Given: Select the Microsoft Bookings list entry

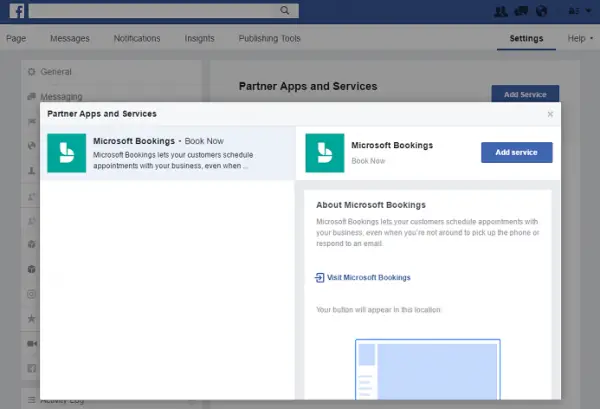Looking at the screenshot, I should pyautogui.click(x=168, y=153).
